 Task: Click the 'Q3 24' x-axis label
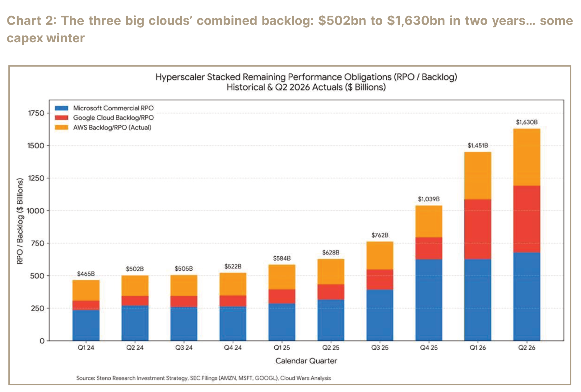(x=184, y=348)
